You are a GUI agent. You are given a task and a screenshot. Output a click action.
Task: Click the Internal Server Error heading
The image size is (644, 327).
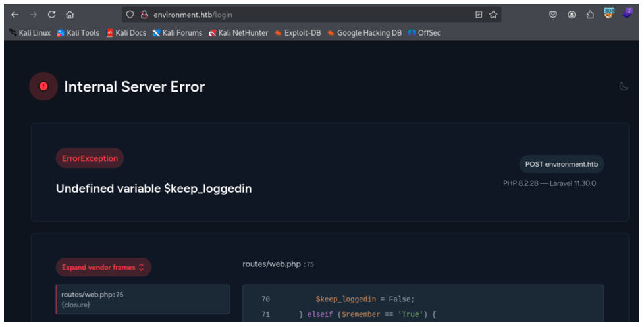(134, 87)
